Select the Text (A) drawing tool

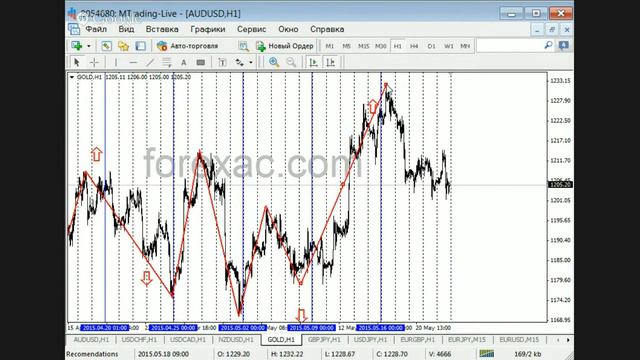click(184, 62)
